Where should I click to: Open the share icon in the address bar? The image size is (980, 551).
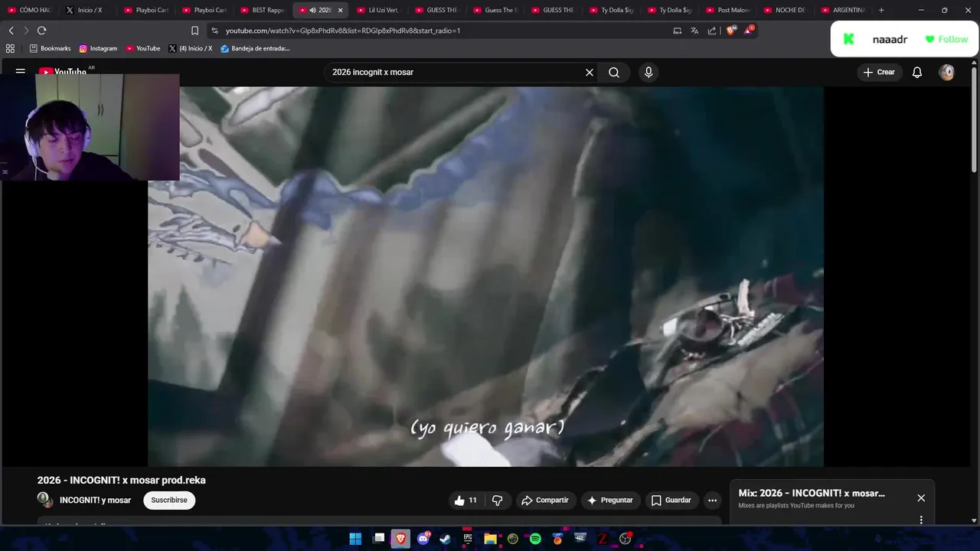[712, 31]
